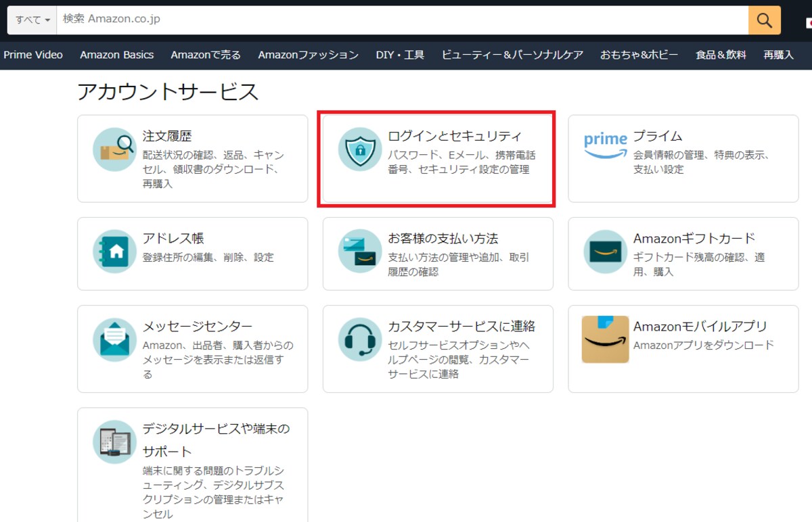Select the prime logo icon

point(605,145)
